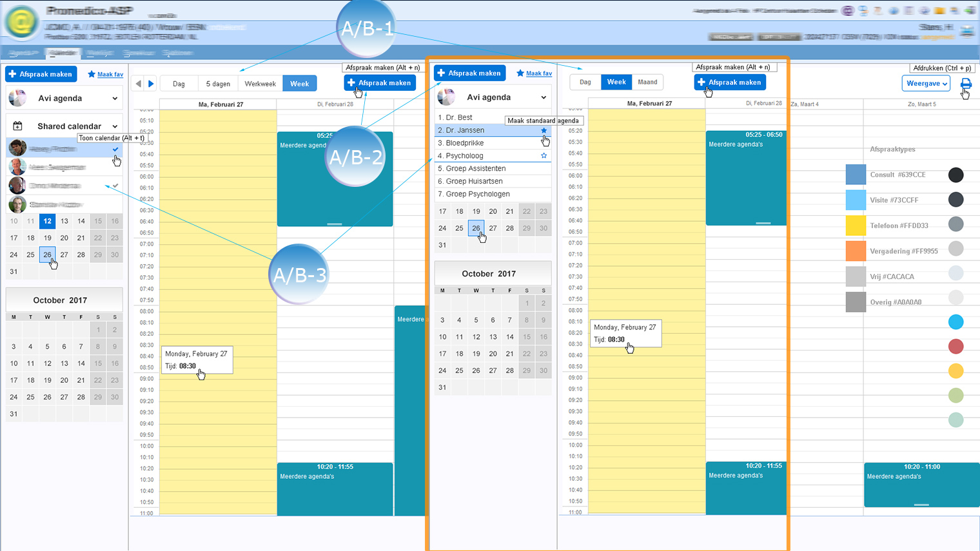
Task: Click the avatar of the fourth shared-calendar person
Action: tap(17, 205)
